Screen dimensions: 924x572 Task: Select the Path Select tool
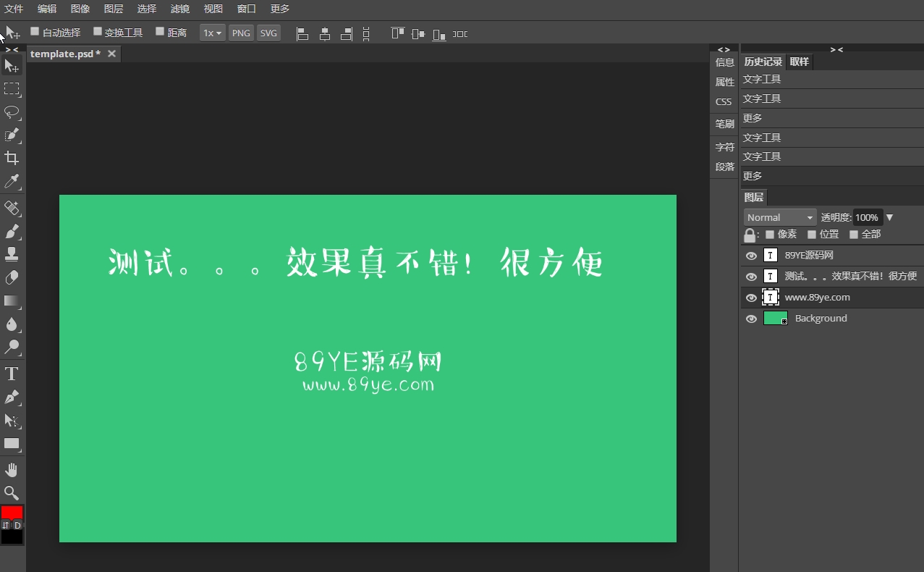[12, 421]
